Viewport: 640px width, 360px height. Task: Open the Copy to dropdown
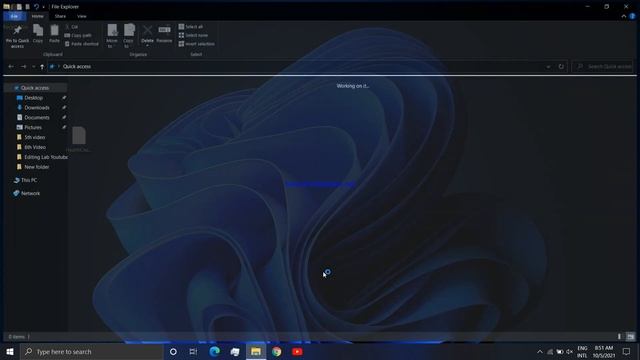pos(129,36)
